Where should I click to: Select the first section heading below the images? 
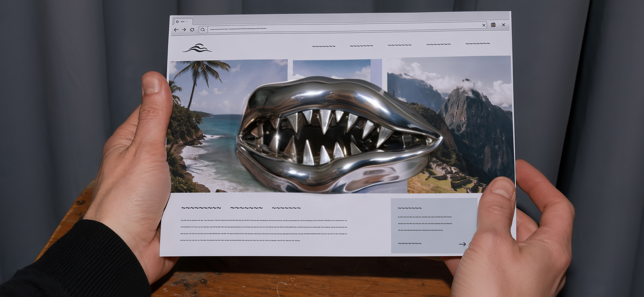pyautogui.click(x=201, y=208)
